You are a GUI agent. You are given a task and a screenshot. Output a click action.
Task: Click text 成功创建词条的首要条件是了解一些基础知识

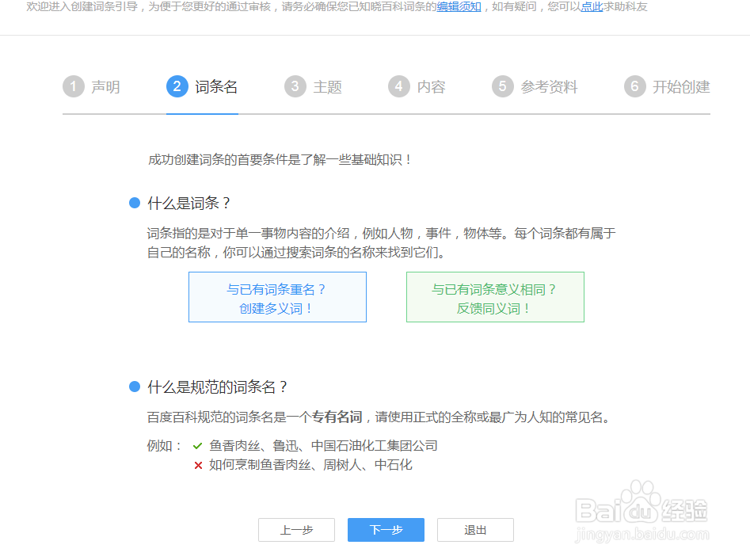280,160
